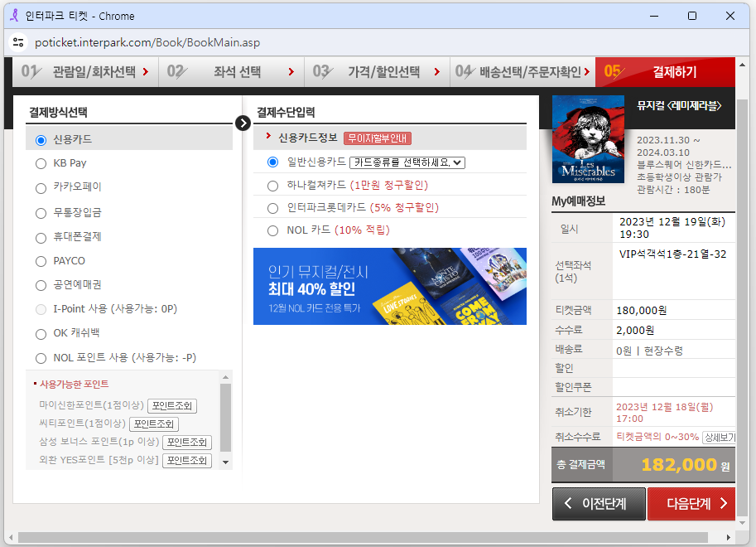Click the scroll-down arrow in the points list

click(x=225, y=462)
